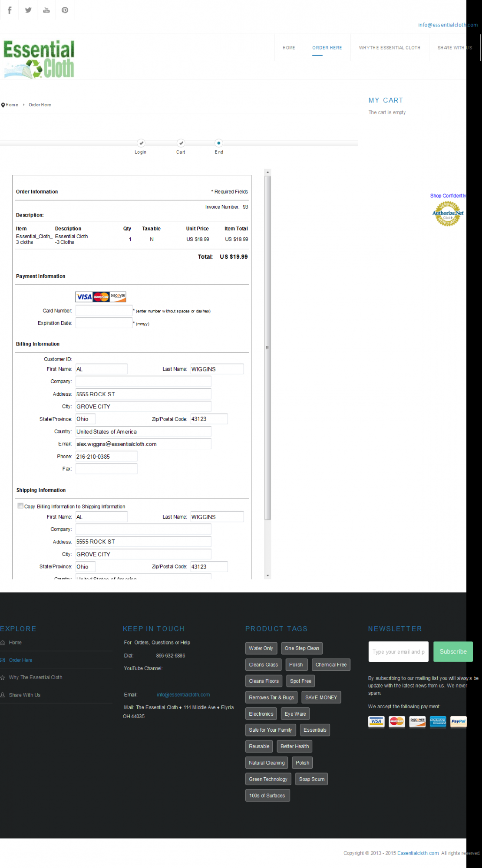Screen dimensions: 482x868
Task: Click the billing First Name field
Action: (x=102, y=369)
